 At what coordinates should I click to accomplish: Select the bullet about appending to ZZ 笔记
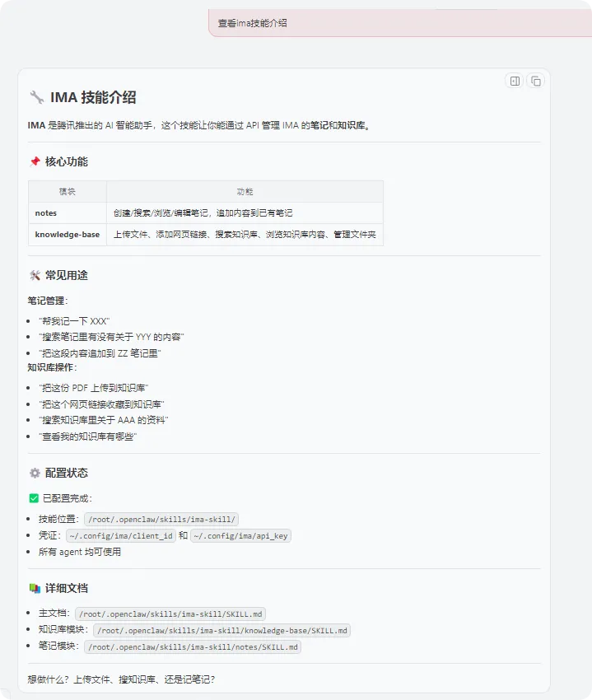100,353
